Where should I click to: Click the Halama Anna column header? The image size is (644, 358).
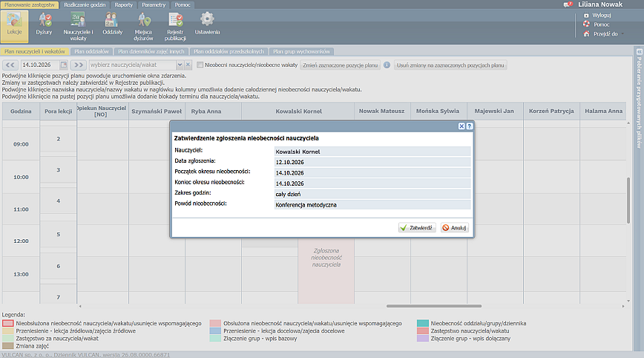click(x=603, y=111)
